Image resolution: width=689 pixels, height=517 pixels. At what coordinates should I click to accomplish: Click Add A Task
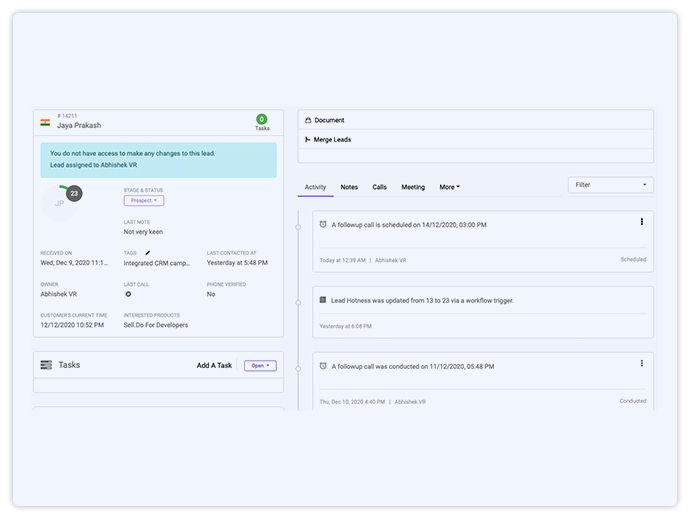click(214, 365)
